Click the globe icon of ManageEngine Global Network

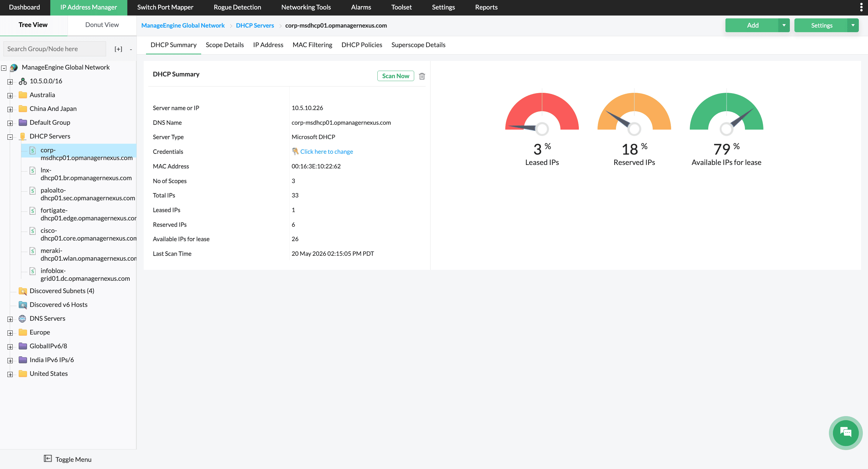pyautogui.click(x=14, y=68)
